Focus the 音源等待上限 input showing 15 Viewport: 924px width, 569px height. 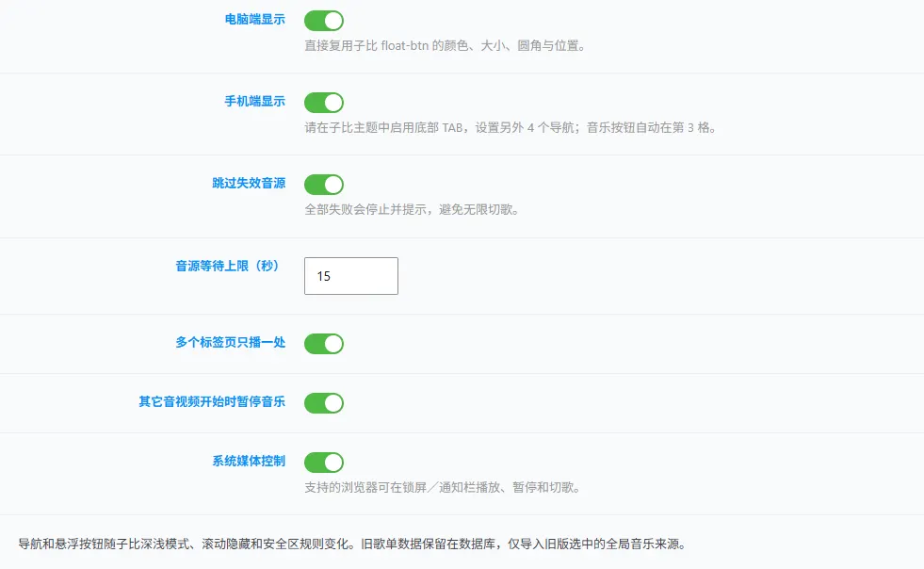click(351, 276)
